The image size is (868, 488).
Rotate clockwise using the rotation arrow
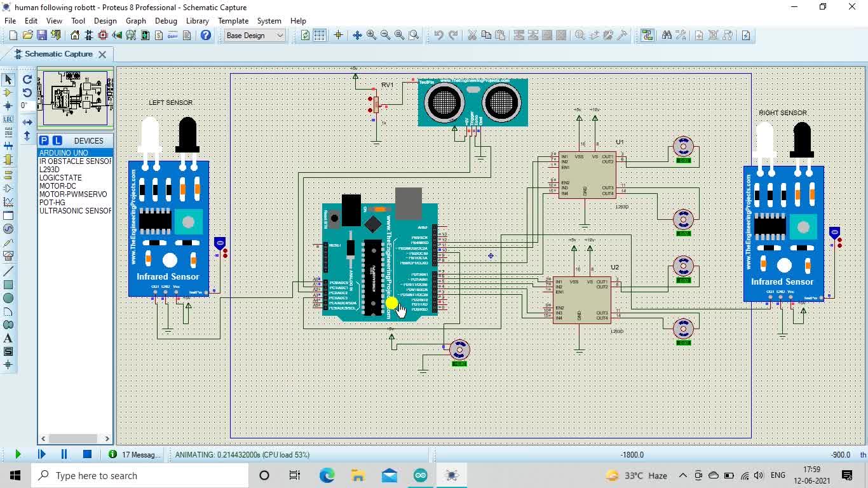27,79
